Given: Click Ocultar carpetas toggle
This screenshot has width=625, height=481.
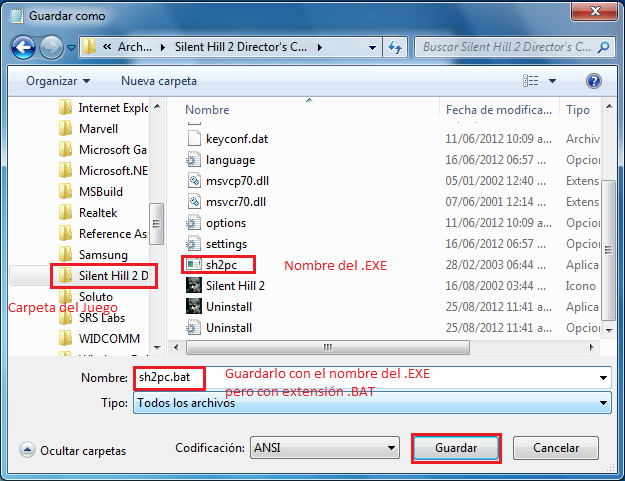Looking at the screenshot, I should point(73,450).
